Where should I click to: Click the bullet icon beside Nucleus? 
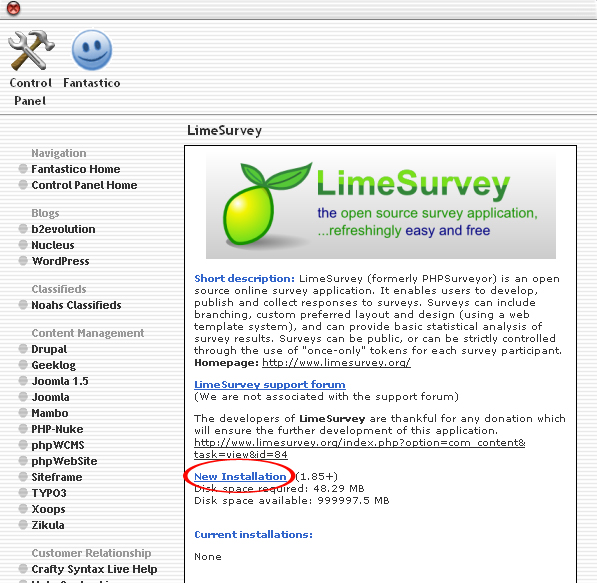23,245
